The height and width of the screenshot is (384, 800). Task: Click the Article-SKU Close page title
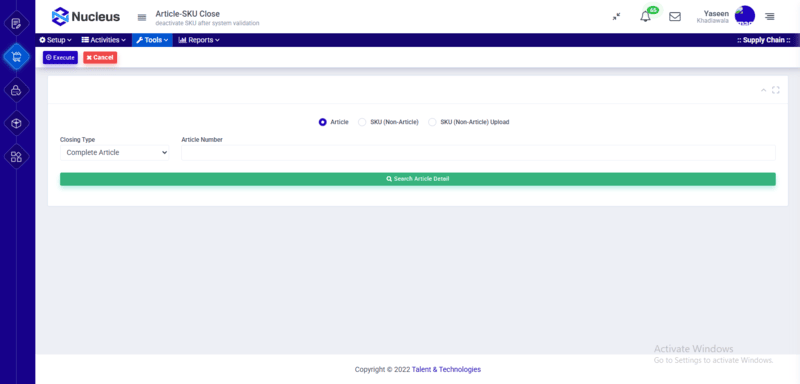[x=188, y=14]
